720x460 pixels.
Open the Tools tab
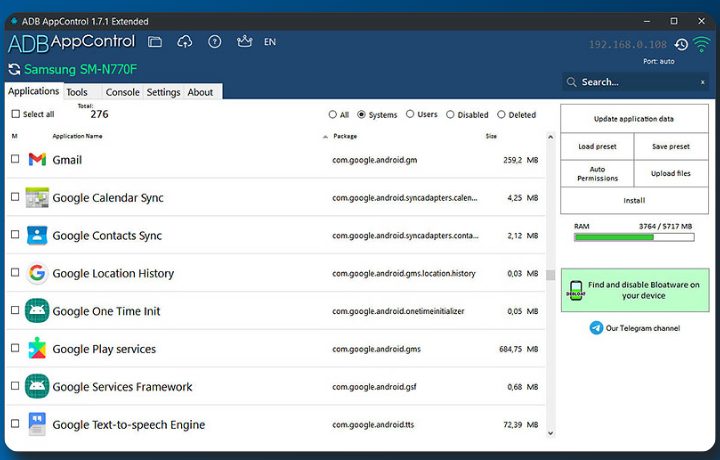click(x=77, y=92)
